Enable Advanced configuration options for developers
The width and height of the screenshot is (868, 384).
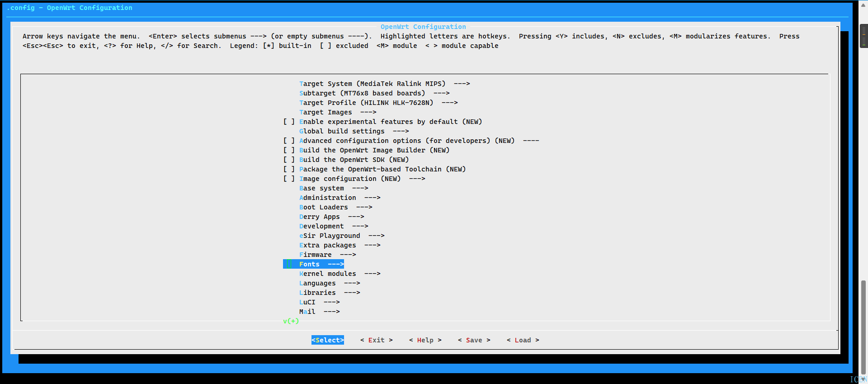coord(289,141)
